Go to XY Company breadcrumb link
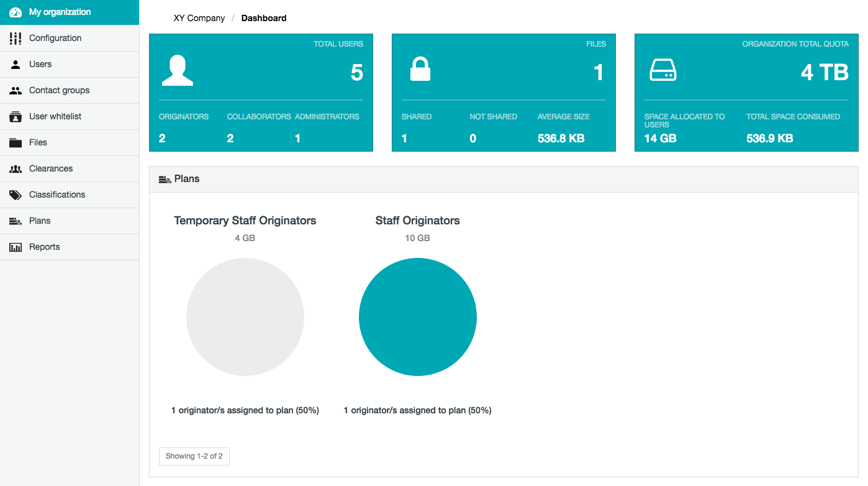 tap(199, 18)
